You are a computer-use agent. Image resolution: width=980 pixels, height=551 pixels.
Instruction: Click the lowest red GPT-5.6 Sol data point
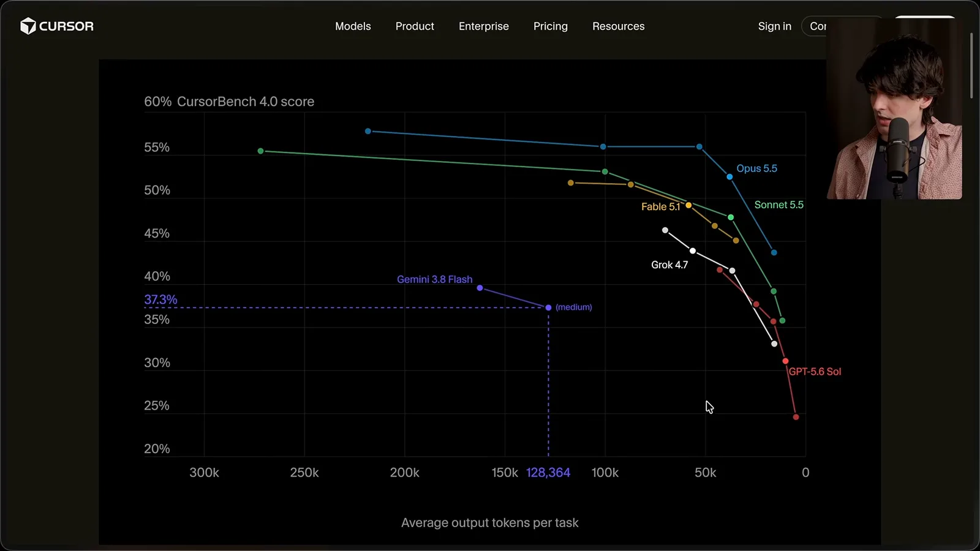click(x=796, y=417)
